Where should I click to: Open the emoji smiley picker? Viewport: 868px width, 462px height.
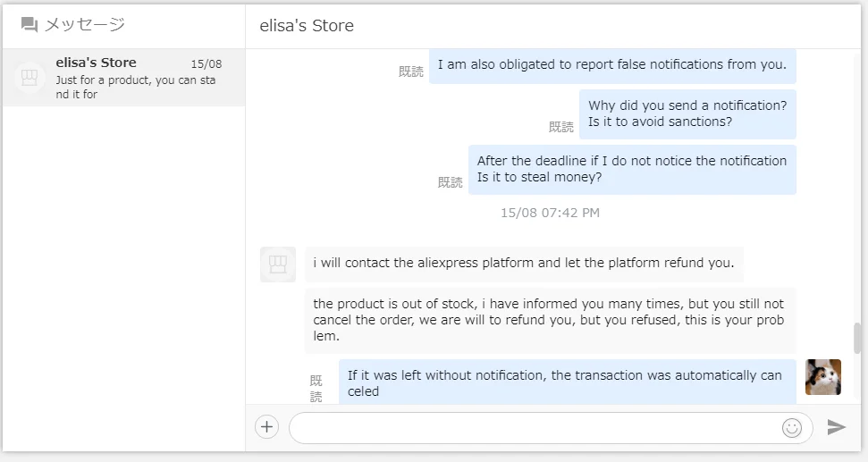(791, 427)
